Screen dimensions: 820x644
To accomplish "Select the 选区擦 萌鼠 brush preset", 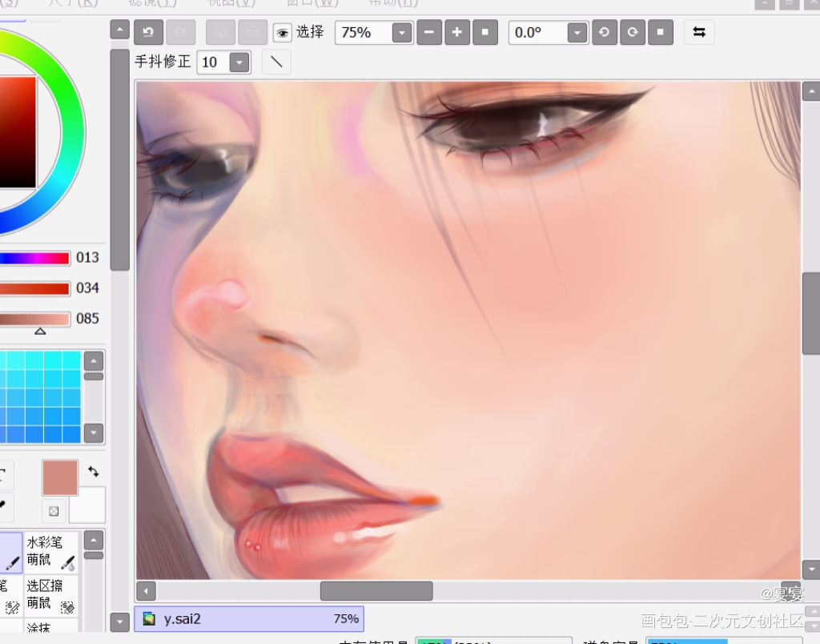I will 51,595.
